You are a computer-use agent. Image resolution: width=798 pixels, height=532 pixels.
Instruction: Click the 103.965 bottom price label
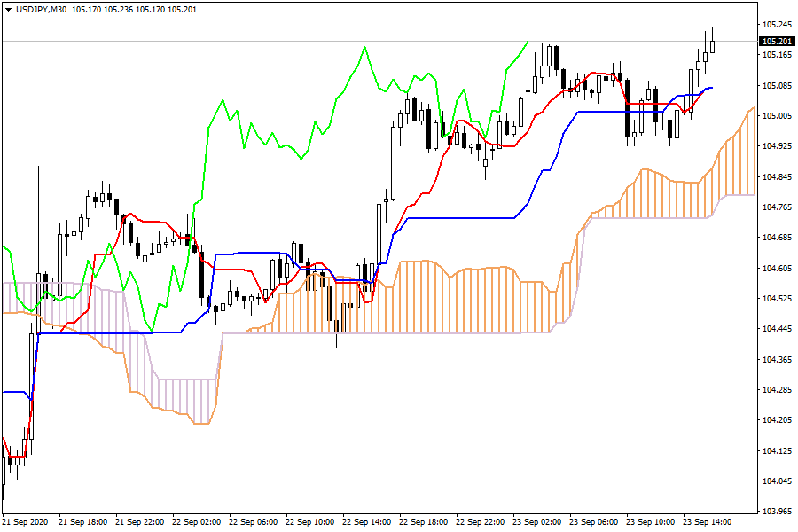pos(777,512)
